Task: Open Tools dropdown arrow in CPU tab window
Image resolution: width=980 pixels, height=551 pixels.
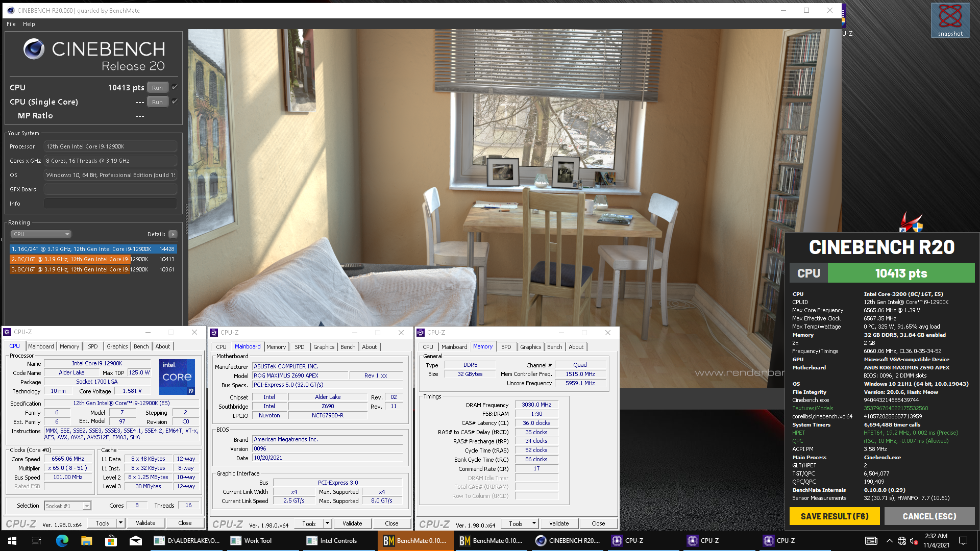Action: 120,523
